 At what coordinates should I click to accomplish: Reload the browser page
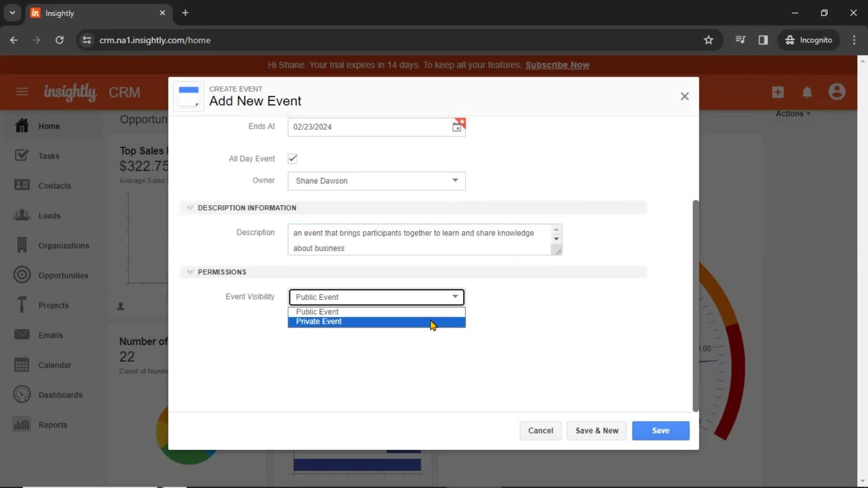coord(59,40)
